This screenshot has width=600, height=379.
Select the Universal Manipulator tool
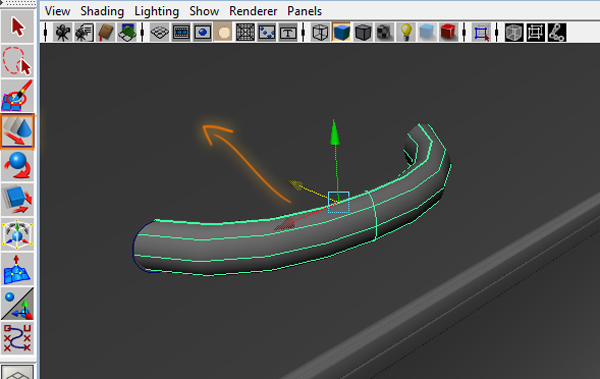[x=18, y=234]
